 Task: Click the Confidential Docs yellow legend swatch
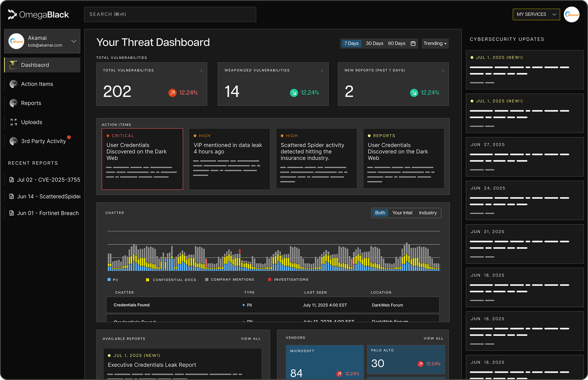148,280
